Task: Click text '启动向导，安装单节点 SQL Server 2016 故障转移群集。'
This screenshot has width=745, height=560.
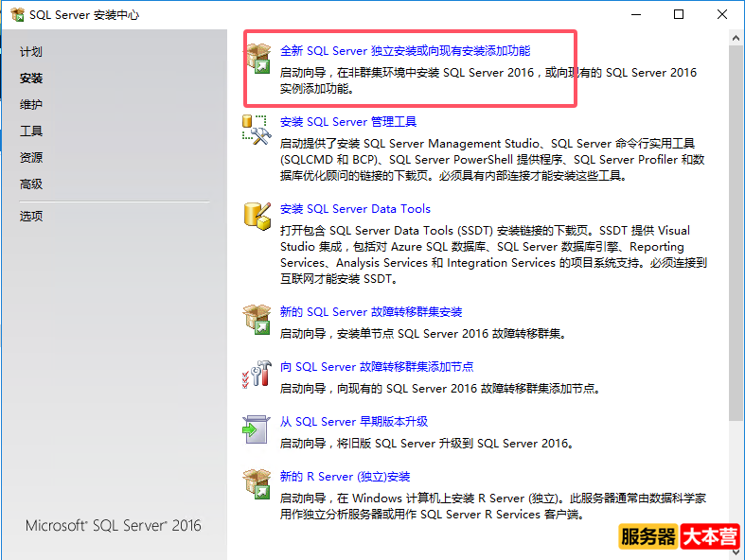Action: click(x=423, y=334)
